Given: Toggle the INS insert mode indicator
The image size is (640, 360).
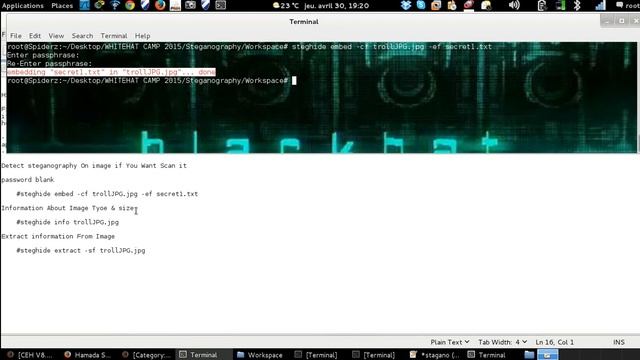Looking at the screenshot, I should pos(619,342).
